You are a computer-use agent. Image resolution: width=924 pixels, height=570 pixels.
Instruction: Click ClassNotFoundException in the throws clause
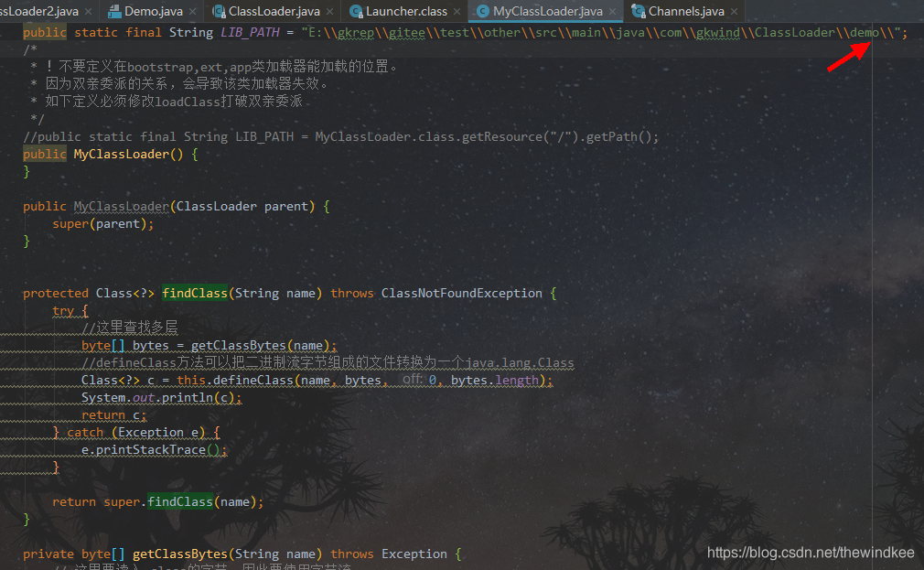461,293
